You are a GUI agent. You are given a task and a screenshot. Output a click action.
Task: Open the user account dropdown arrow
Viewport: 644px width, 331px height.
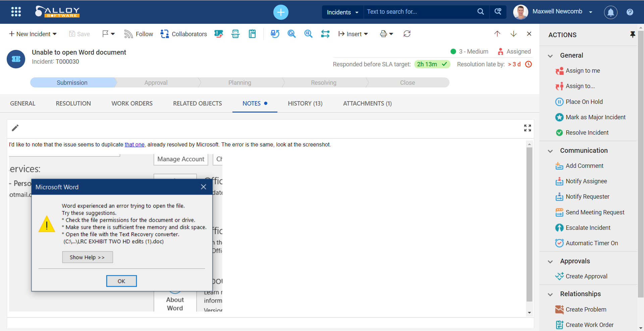(590, 12)
